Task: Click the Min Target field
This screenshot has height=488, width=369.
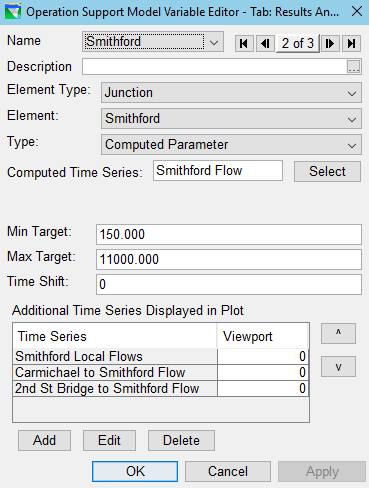Action: click(x=229, y=234)
